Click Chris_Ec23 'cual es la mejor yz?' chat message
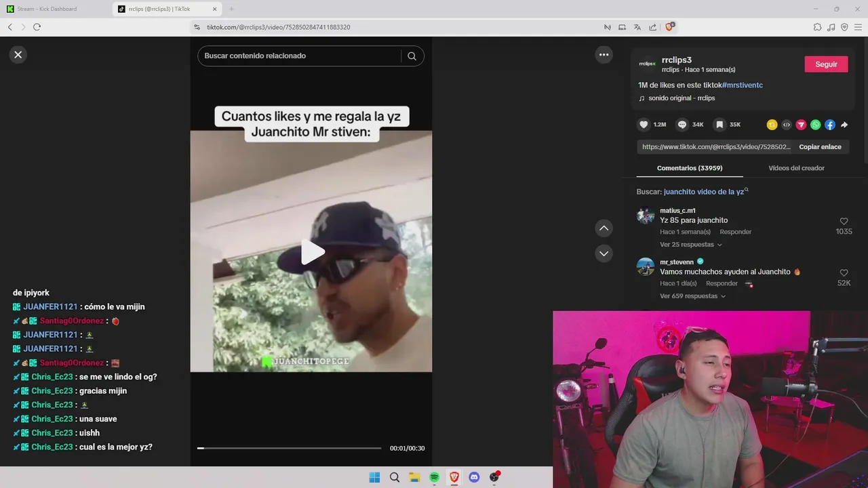This screenshot has width=868, height=488. [83, 447]
